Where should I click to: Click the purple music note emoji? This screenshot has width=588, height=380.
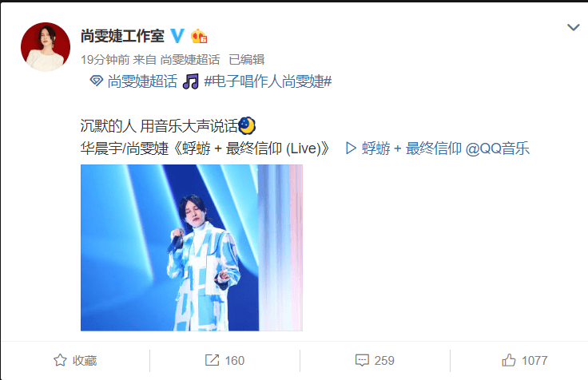tap(190, 81)
